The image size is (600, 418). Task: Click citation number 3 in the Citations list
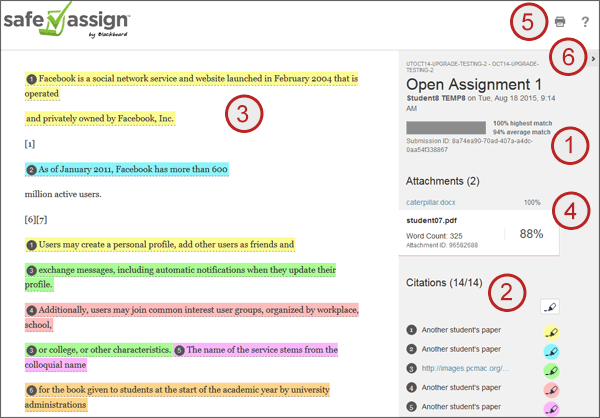click(411, 368)
